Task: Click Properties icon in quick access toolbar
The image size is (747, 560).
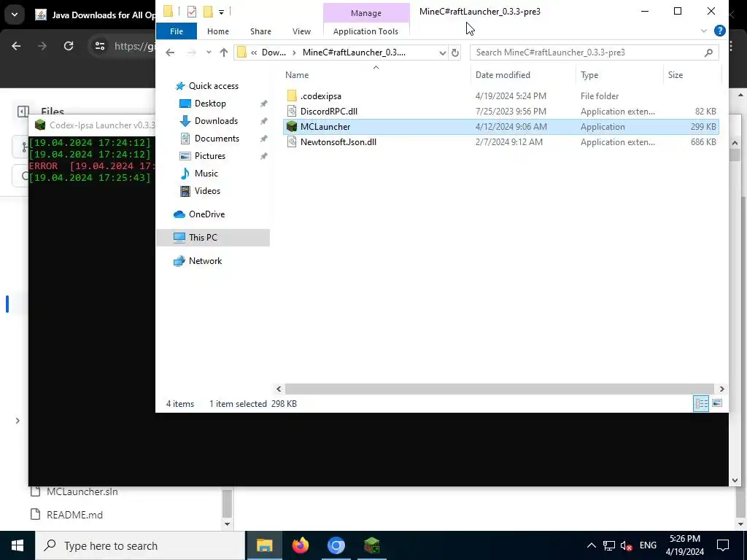Action: (x=192, y=12)
